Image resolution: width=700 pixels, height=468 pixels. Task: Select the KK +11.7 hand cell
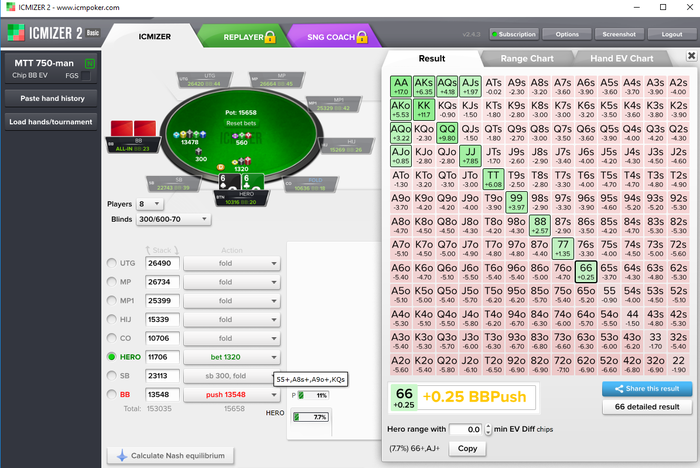pyautogui.click(x=424, y=109)
